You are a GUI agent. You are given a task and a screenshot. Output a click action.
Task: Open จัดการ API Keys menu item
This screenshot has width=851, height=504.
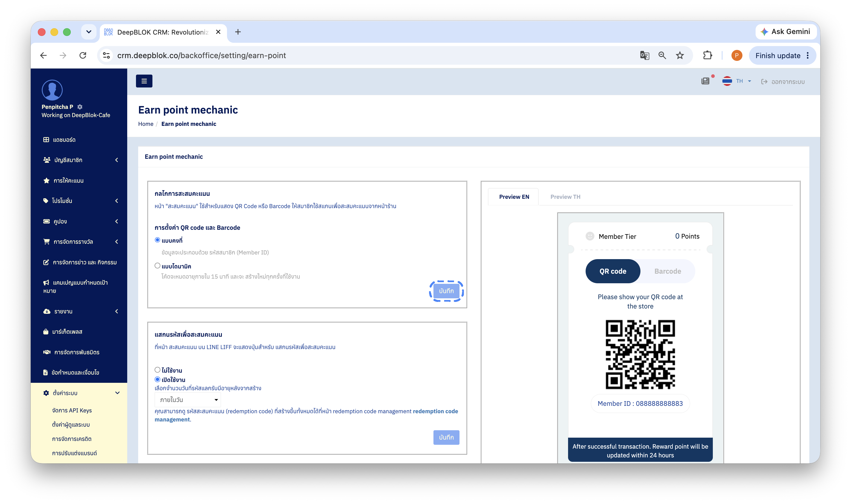[72, 410]
